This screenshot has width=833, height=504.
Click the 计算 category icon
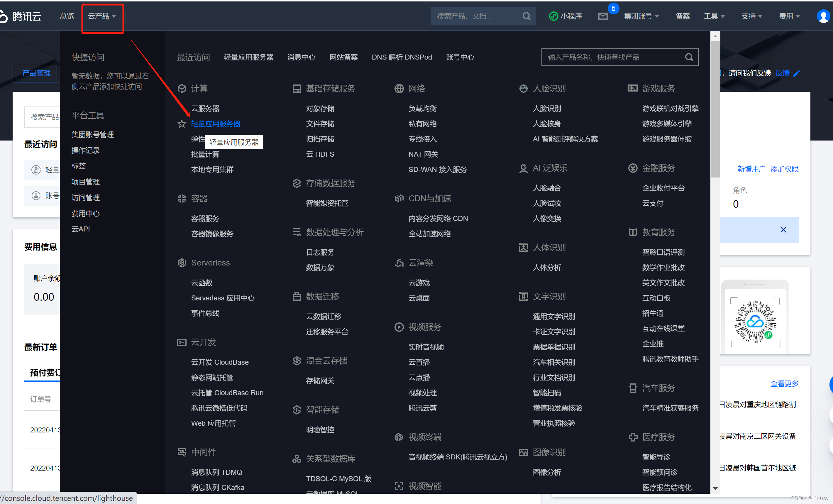point(182,89)
